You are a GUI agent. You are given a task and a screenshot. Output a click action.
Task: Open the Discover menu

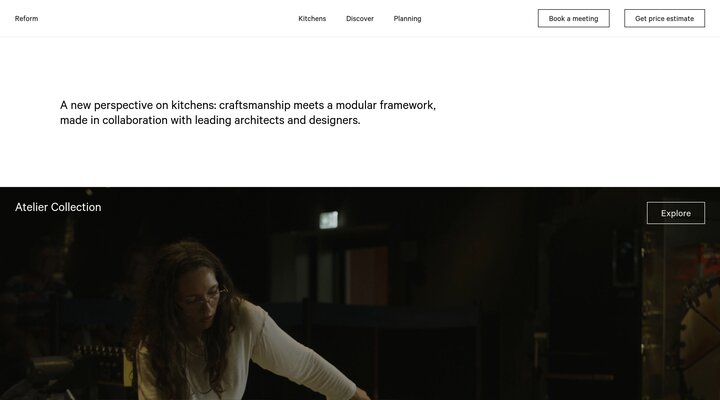click(360, 18)
